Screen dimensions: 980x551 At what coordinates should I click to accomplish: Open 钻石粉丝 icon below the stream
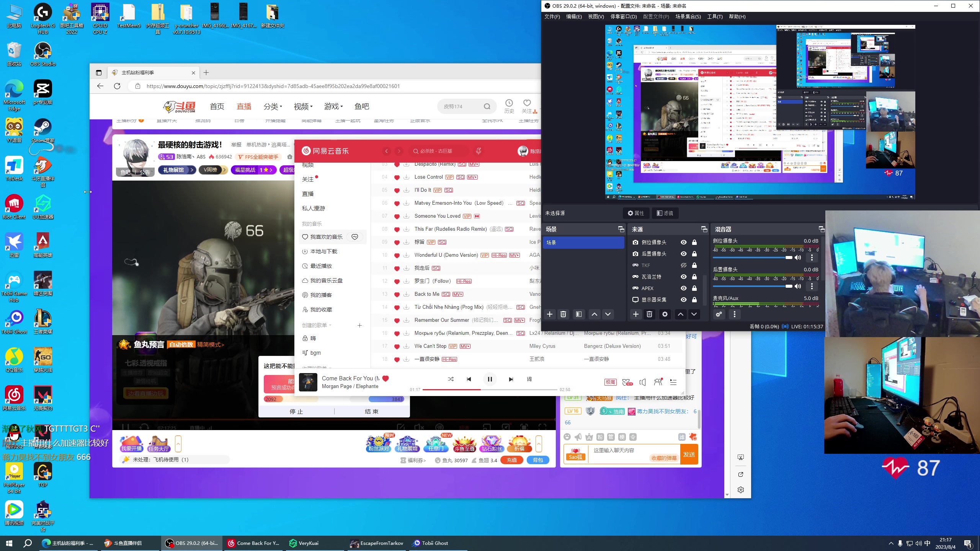[x=492, y=444]
